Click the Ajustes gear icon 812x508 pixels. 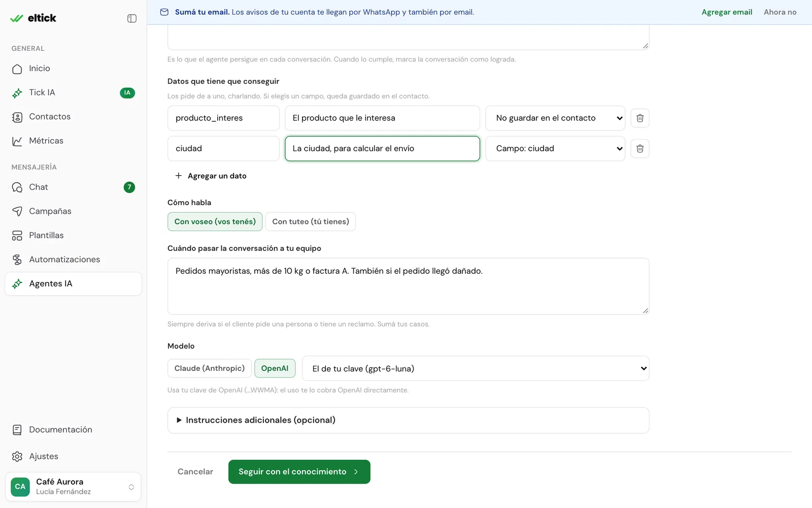tap(17, 456)
